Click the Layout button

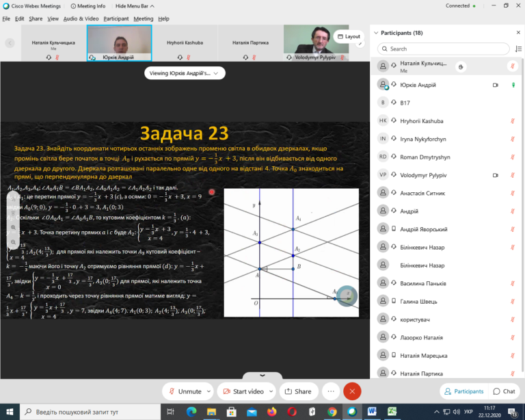[x=349, y=36]
